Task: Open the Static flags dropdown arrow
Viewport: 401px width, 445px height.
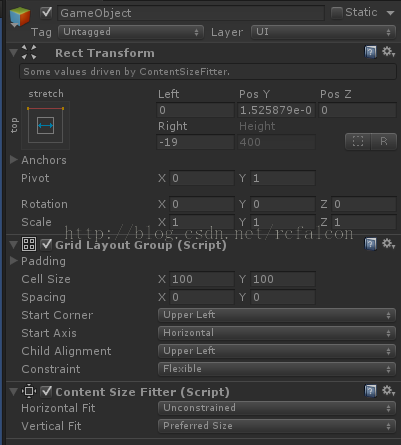Action: click(x=390, y=13)
